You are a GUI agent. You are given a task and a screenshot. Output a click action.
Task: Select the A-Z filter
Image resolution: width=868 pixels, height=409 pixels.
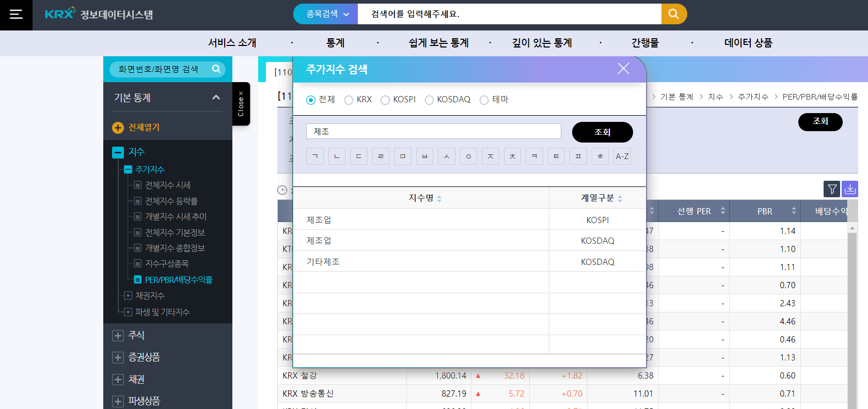pos(622,156)
